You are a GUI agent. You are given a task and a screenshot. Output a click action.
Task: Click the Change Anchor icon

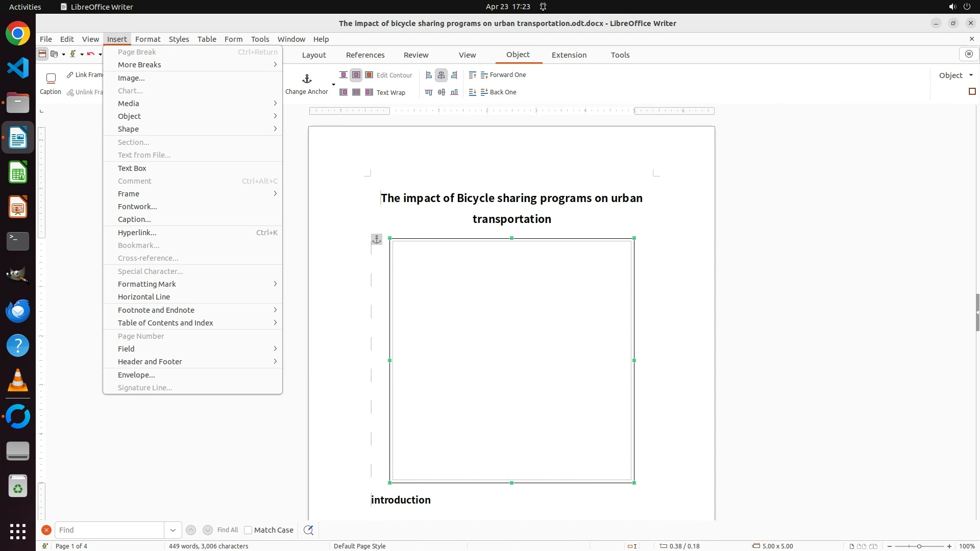point(307,79)
